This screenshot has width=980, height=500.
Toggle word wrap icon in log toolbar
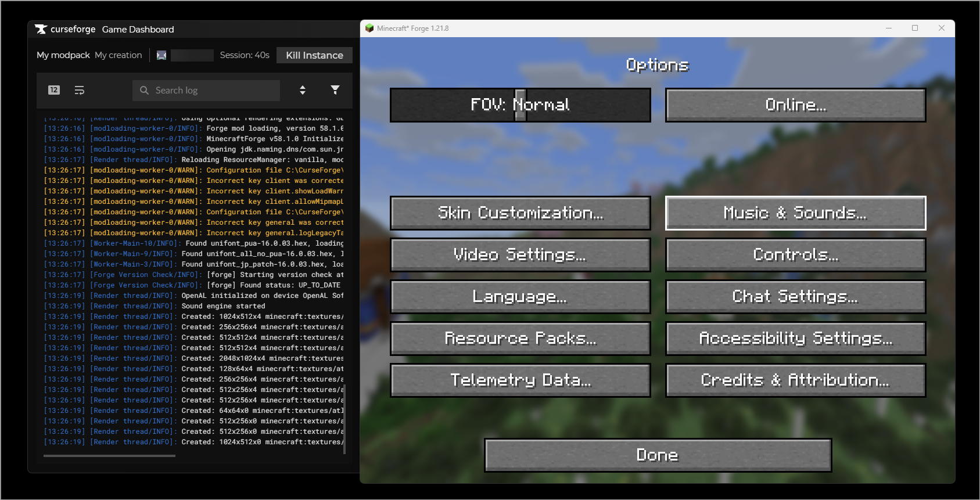point(80,90)
